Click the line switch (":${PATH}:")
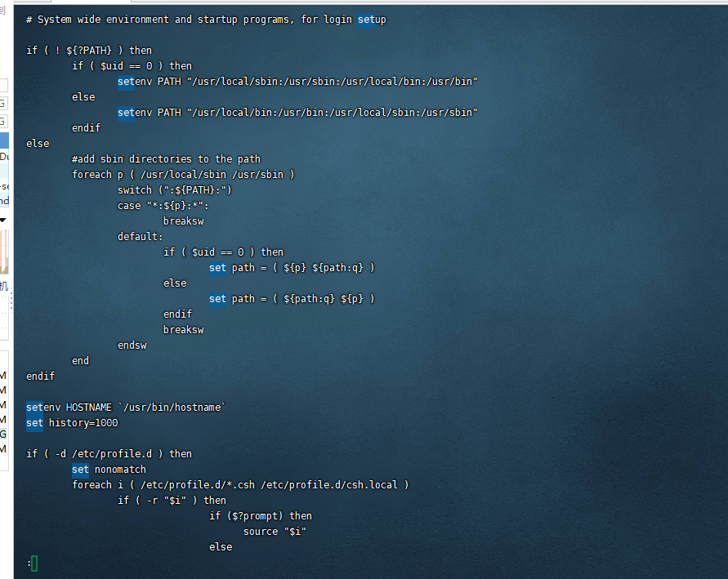 (x=175, y=190)
